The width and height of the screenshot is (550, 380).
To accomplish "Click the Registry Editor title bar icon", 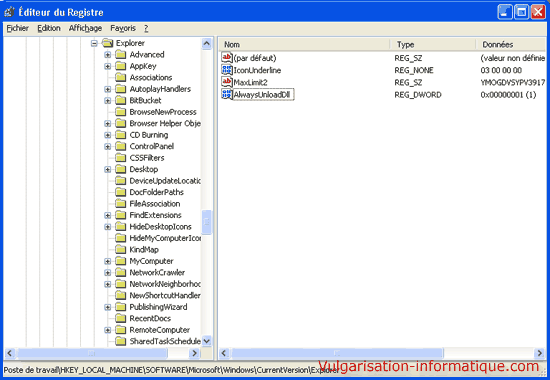I will (x=9, y=12).
